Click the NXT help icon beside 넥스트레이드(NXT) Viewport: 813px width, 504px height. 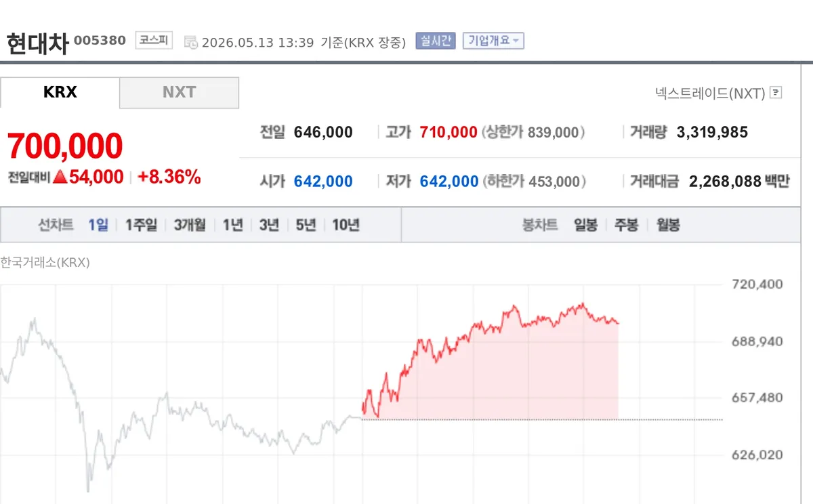(x=776, y=93)
